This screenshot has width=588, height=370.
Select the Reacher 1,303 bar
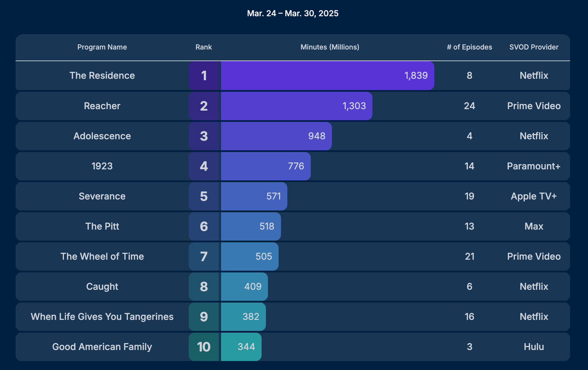(297, 106)
